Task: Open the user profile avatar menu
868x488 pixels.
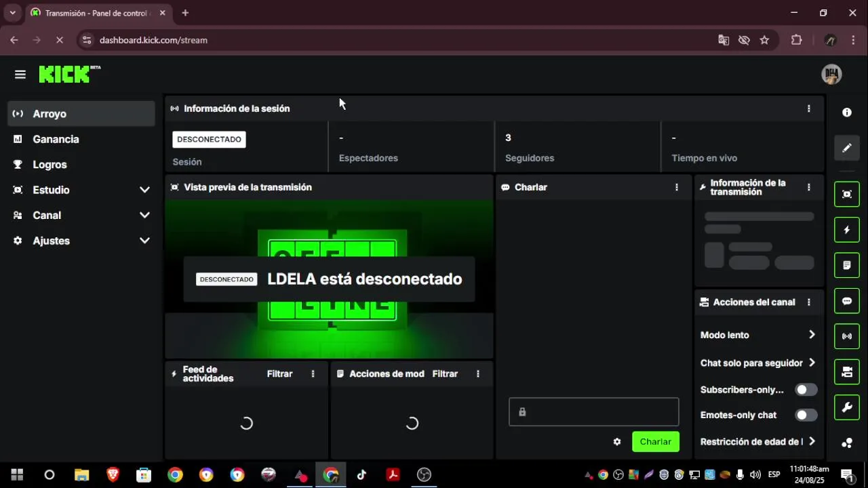Action: [x=831, y=75]
